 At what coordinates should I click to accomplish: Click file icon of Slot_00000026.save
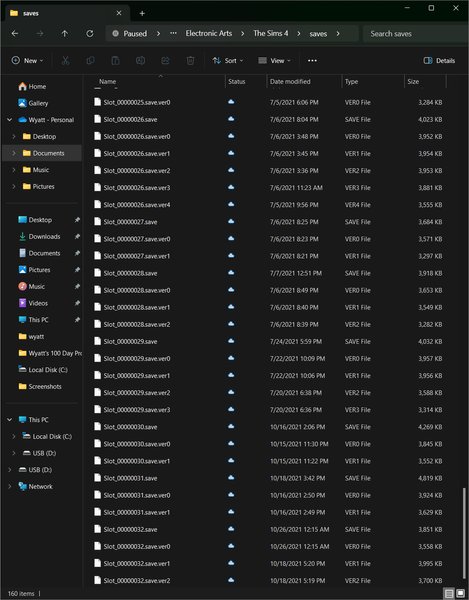pos(98,119)
